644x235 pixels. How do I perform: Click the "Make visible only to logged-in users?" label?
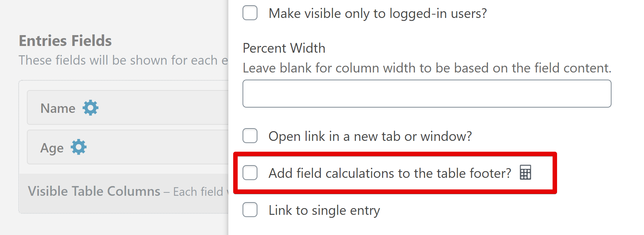(x=378, y=13)
